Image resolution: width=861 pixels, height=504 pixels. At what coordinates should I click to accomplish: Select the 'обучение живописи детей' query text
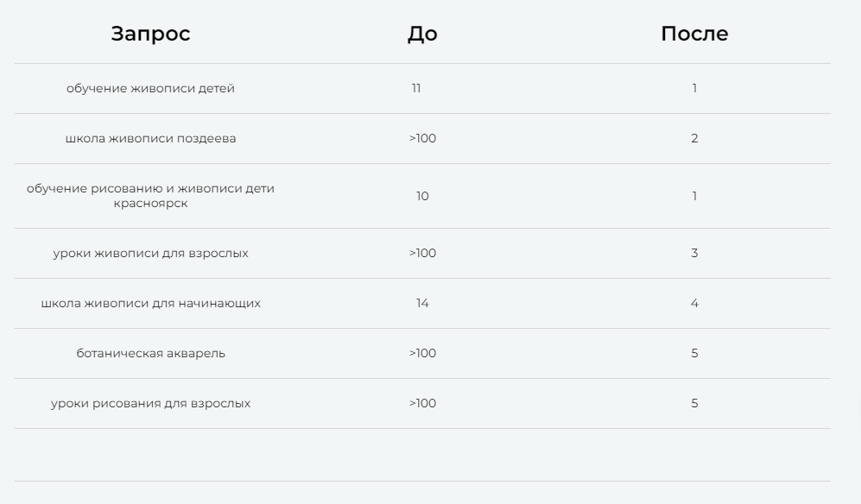click(150, 88)
